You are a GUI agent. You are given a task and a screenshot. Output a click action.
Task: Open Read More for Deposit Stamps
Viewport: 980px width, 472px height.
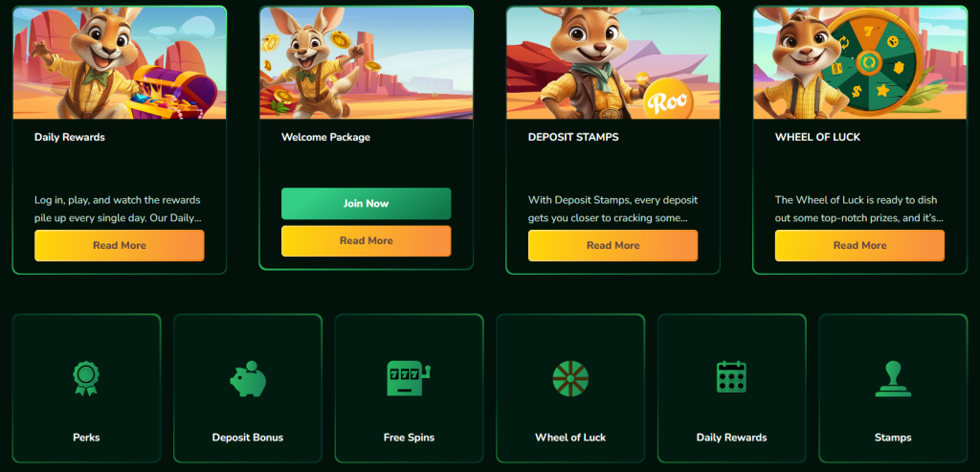pyautogui.click(x=612, y=245)
